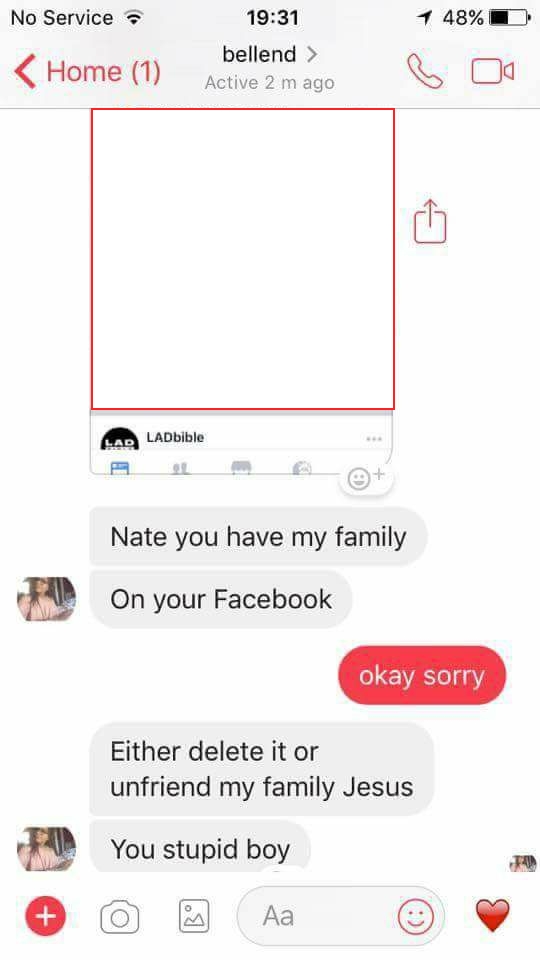Open emoji picker in message field
The image size is (540, 960).
pyautogui.click(x=416, y=917)
